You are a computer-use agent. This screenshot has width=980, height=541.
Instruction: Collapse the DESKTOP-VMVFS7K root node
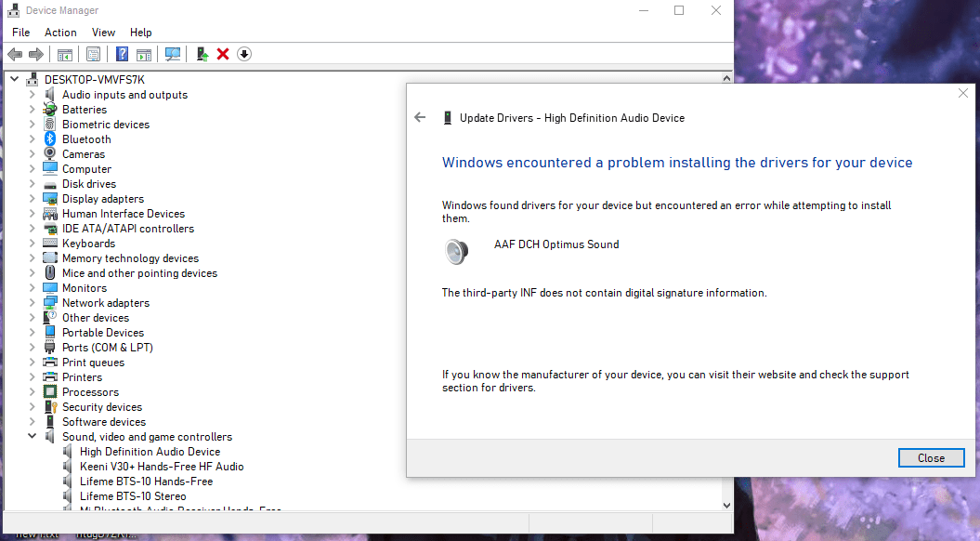point(14,79)
